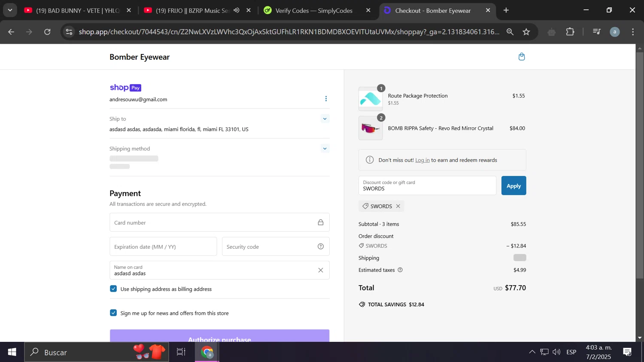This screenshot has width=644, height=362.
Task: Open the Windows Start menu
Action: (x=12, y=352)
